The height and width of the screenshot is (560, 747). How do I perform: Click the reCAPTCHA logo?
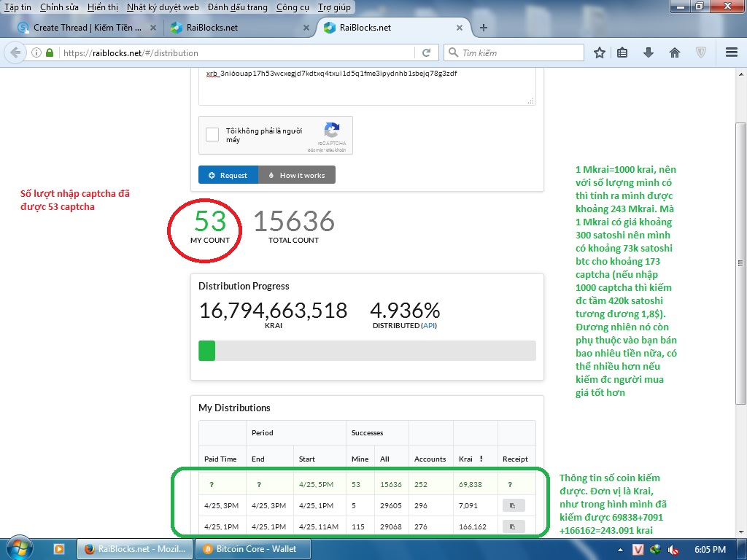[332, 130]
